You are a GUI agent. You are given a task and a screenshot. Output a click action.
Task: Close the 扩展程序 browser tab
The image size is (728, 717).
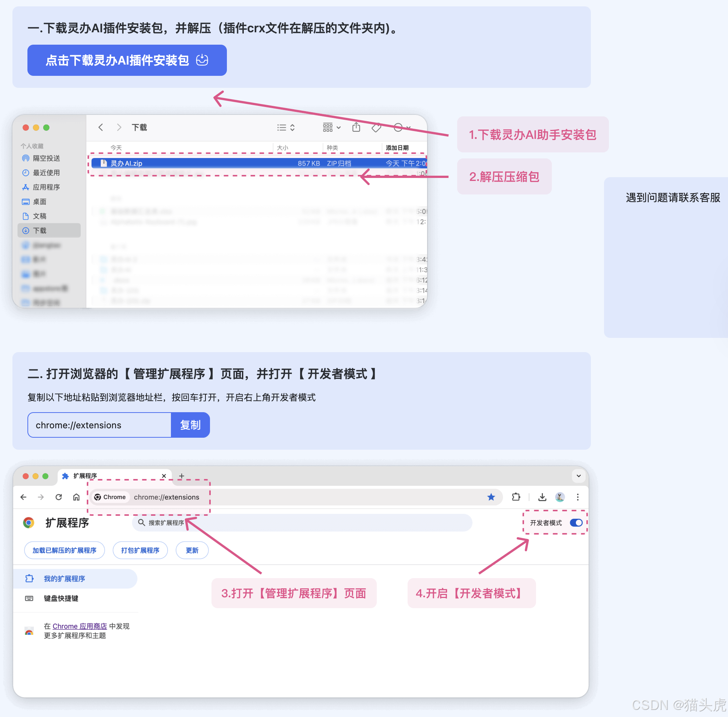pos(164,476)
